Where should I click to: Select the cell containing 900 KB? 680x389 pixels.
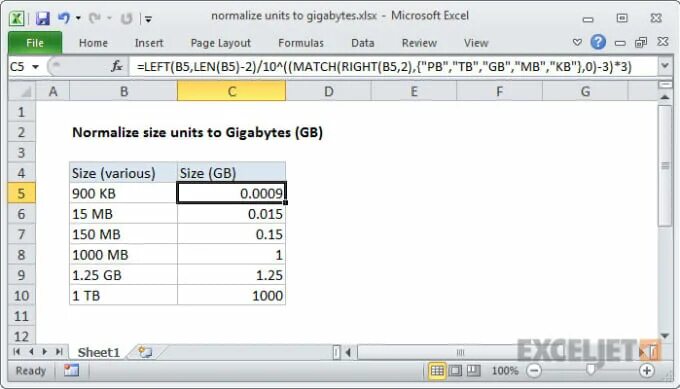point(124,193)
